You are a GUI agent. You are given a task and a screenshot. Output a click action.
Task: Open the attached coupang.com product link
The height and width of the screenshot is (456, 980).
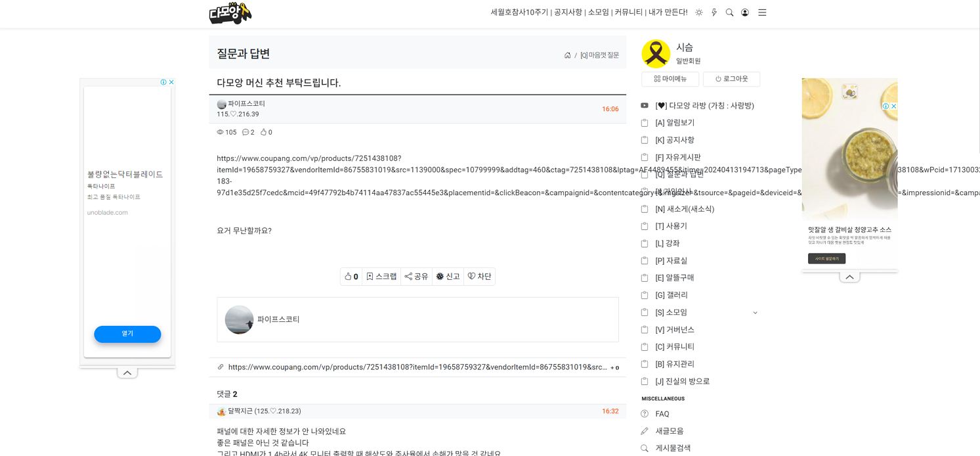click(x=417, y=367)
